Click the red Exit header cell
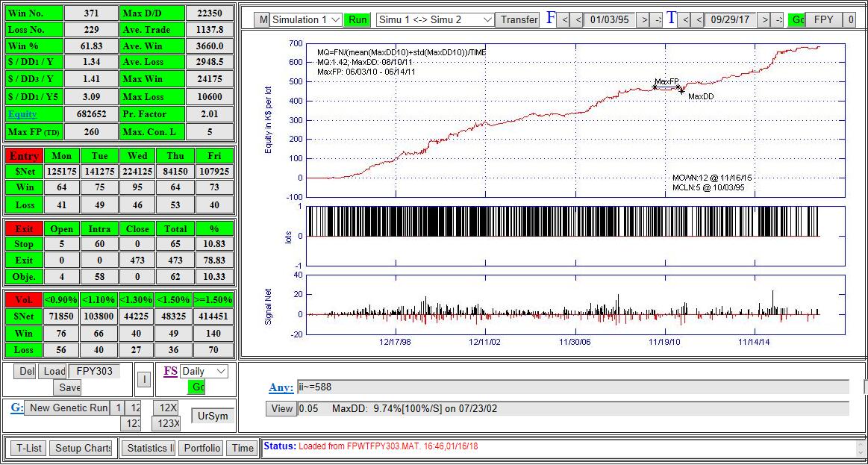 [24, 228]
